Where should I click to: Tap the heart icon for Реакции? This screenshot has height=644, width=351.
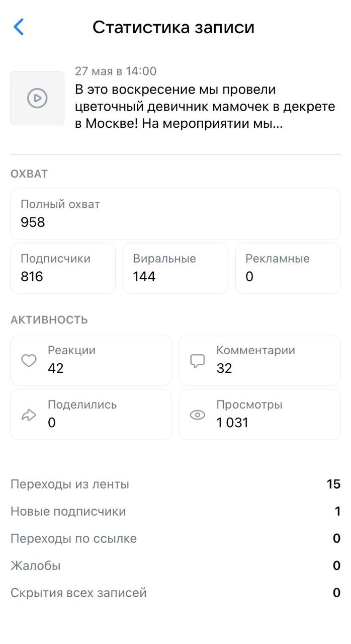pyautogui.click(x=29, y=361)
